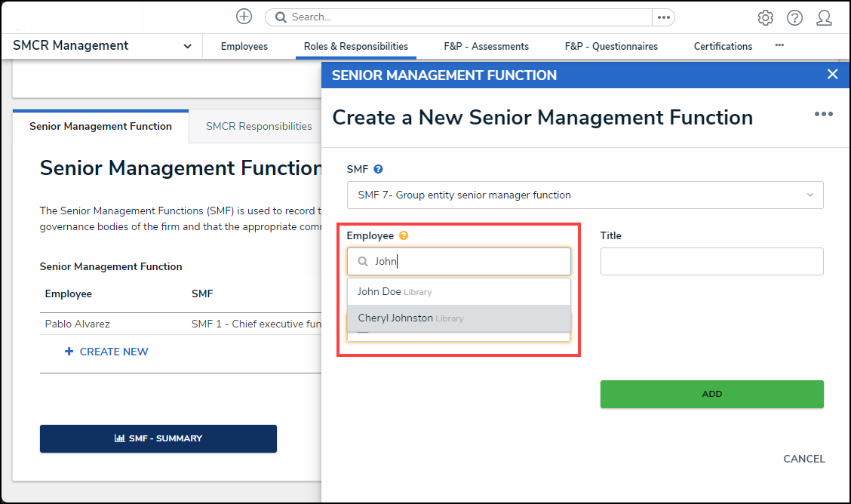Open the help question mark icon

(794, 17)
